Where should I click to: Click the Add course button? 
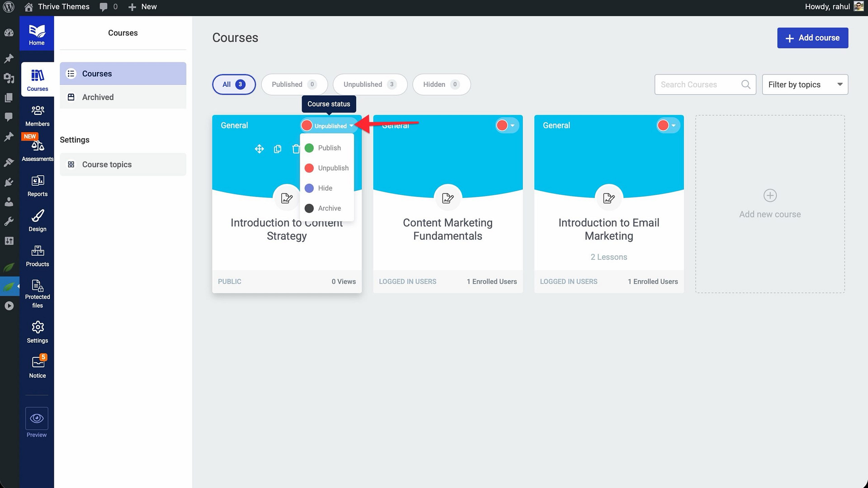click(812, 38)
